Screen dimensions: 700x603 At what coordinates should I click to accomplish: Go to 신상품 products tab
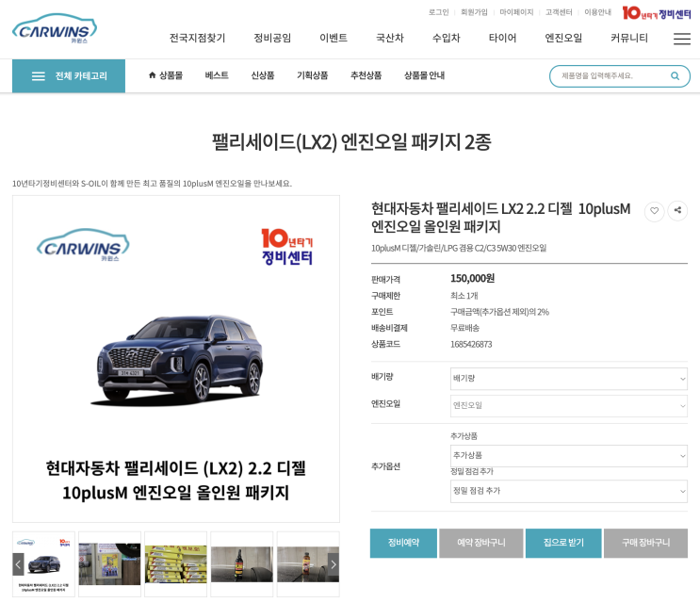coord(263,75)
